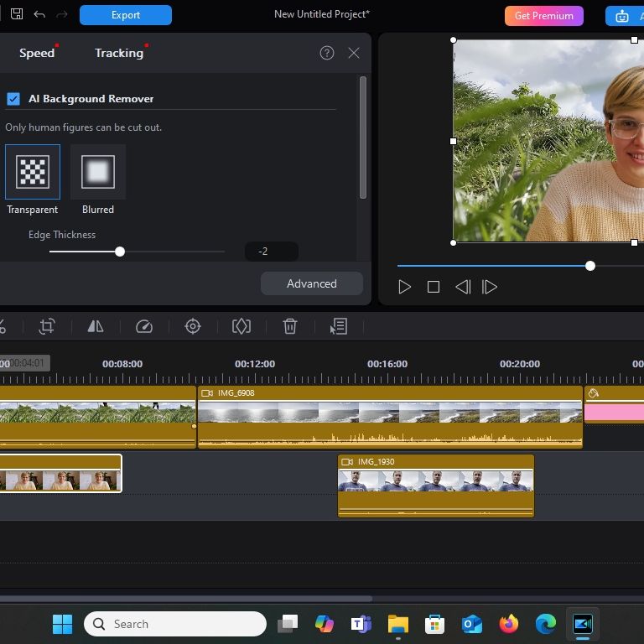The image size is (644, 644).
Task: Open Firefox from the taskbar
Action: pyautogui.click(x=508, y=624)
